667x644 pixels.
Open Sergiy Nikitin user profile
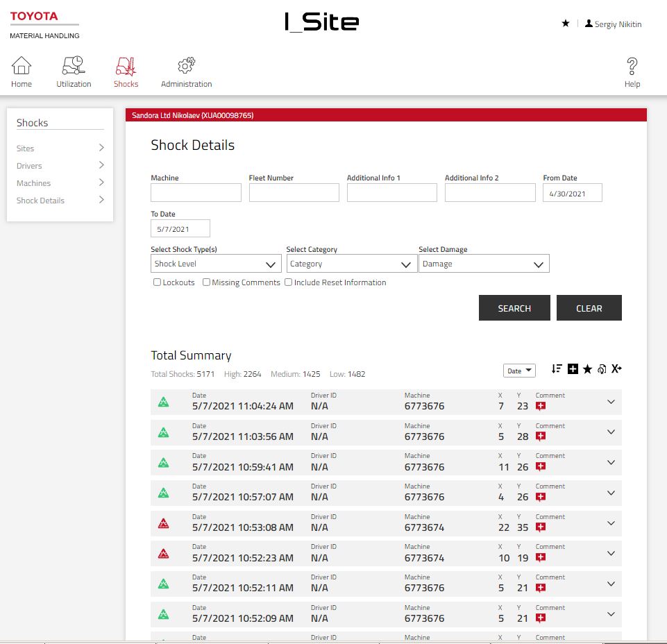coord(613,24)
